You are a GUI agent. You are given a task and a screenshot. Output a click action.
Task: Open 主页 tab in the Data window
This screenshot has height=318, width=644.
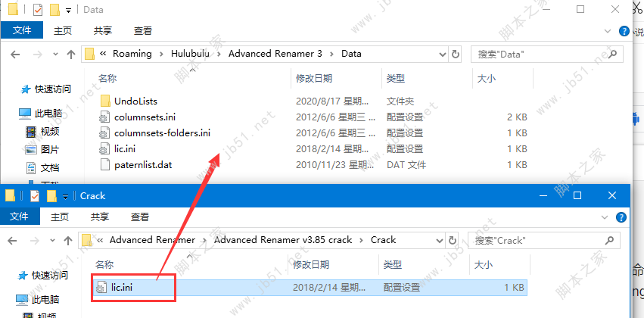click(62, 30)
